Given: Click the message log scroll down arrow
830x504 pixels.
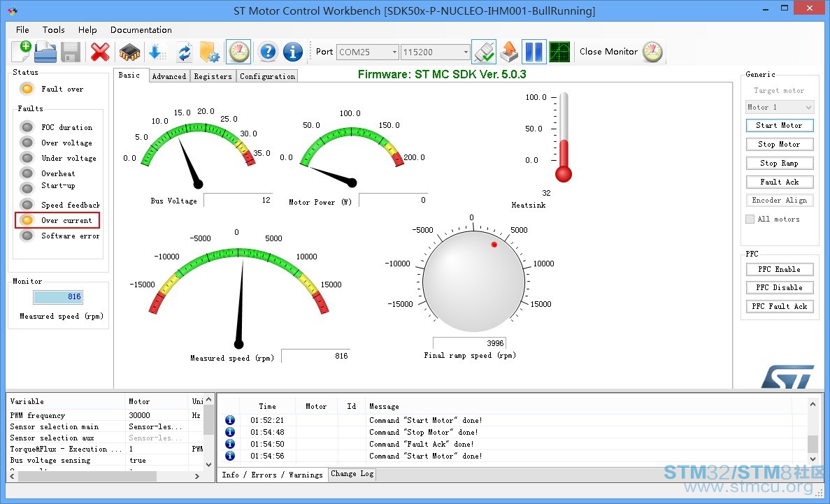Looking at the screenshot, I should click(813, 459).
